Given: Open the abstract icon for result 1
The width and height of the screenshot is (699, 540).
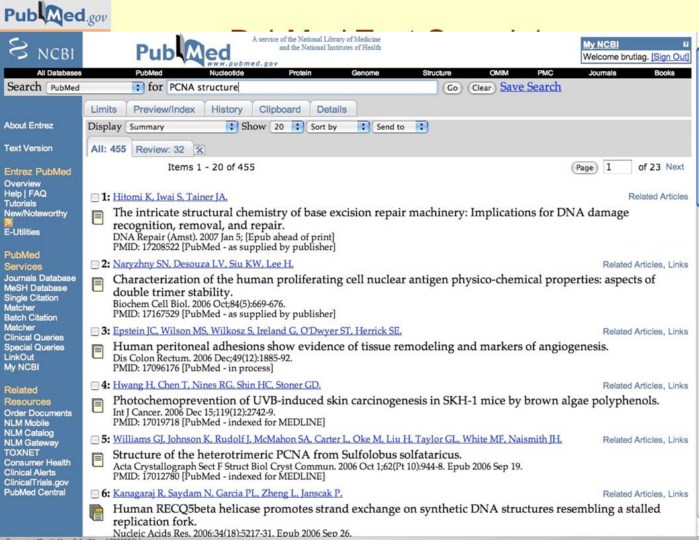Looking at the screenshot, I should pos(97,218).
